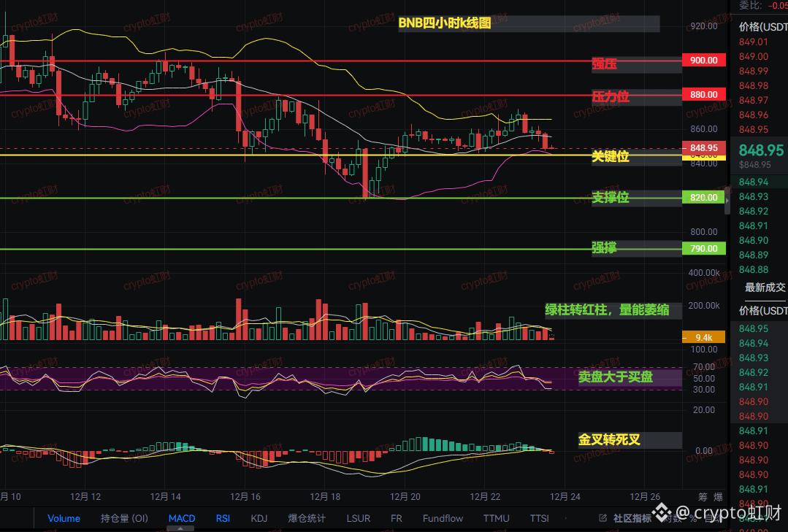The image size is (788, 532).
Task: Show the Fundflow indicator
Action: [x=443, y=518]
